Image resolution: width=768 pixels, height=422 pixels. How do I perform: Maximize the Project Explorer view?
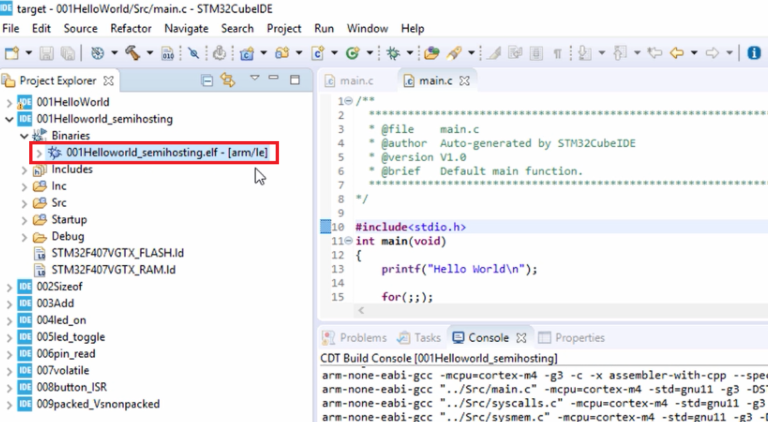click(295, 80)
